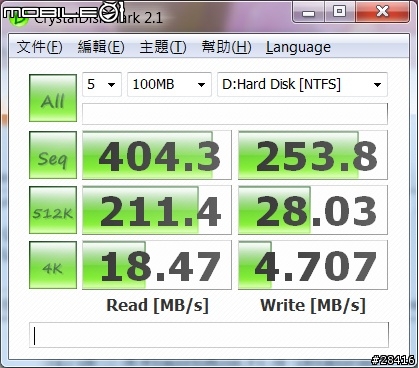Click the Seq read result 404.3
The width and height of the screenshot is (419, 368).
coord(157,155)
